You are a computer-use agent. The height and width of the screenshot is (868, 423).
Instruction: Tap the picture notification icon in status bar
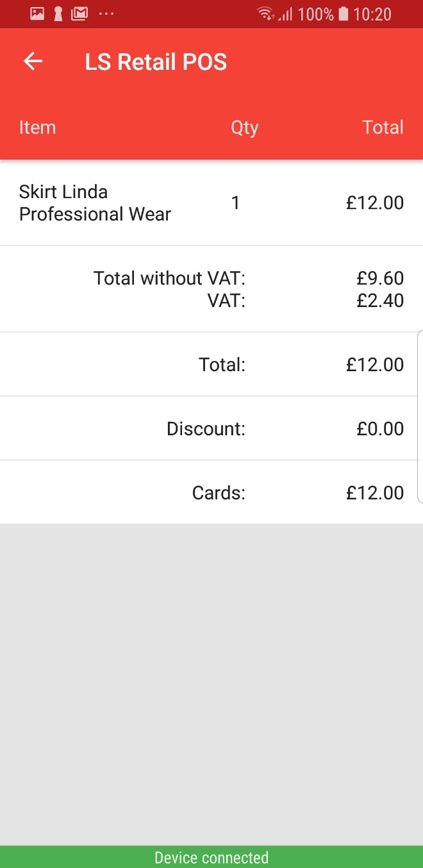pyautogui.click(x=37, y=13)
